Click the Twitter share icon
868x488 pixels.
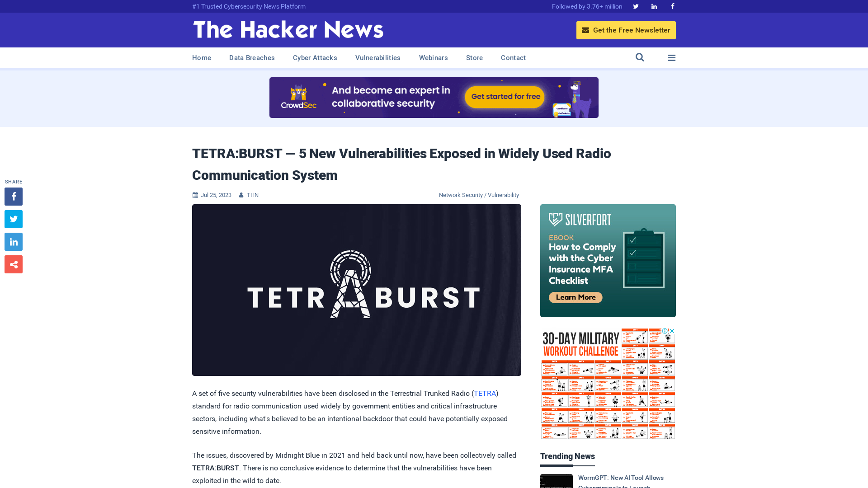point(13,219)
